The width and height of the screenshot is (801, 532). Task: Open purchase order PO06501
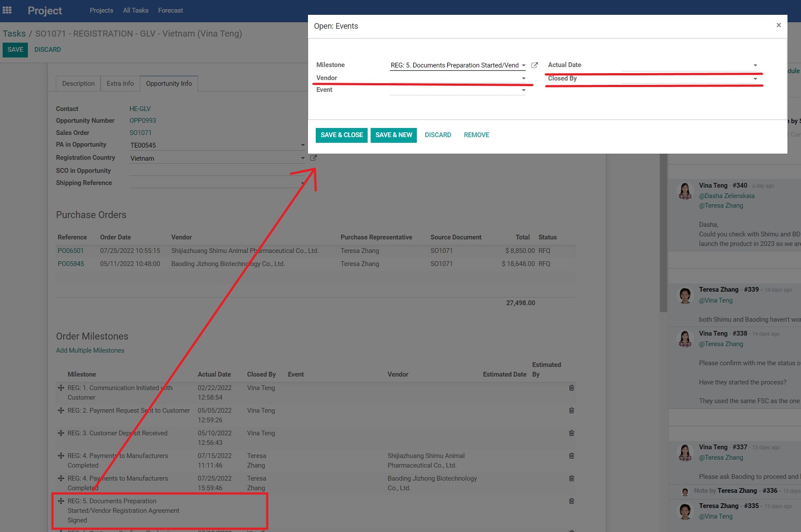point(71,251)
